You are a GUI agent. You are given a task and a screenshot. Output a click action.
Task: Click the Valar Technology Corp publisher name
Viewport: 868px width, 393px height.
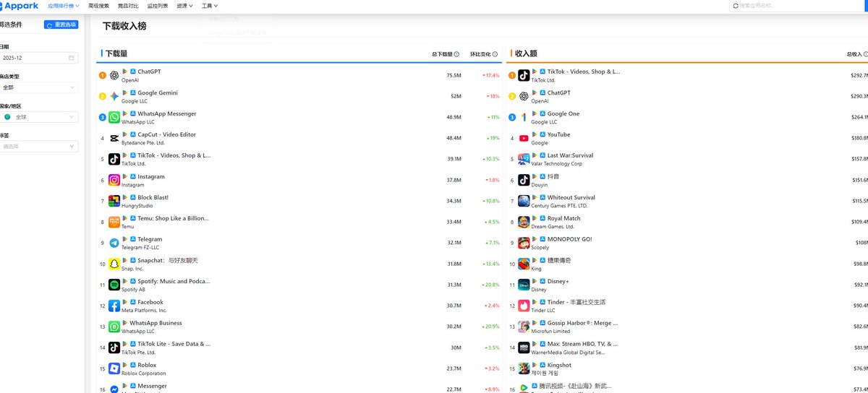tap(557, 164)
